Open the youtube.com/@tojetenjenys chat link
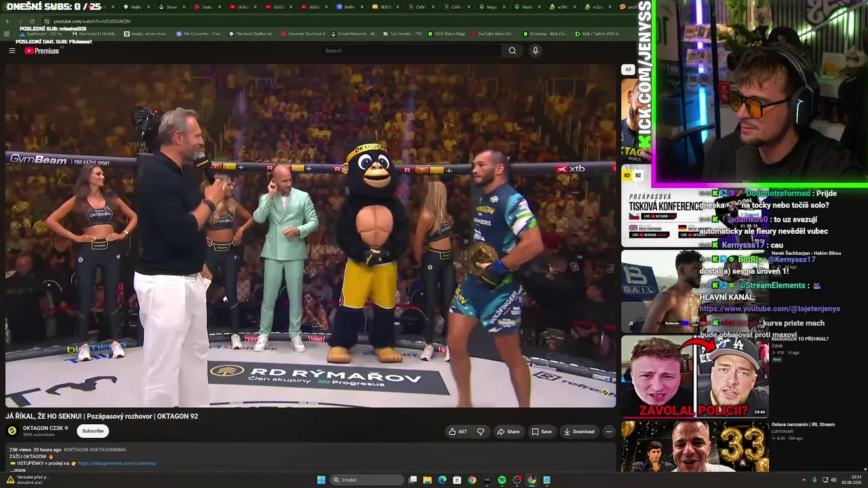The image size is (868, 488). click(x=770, y=309)
